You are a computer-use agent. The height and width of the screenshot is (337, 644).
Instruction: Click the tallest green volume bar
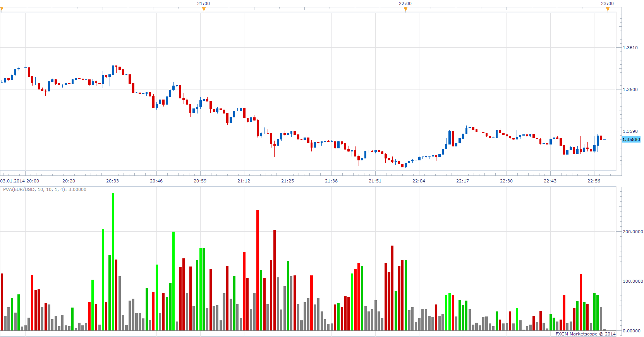pos(113,262)
